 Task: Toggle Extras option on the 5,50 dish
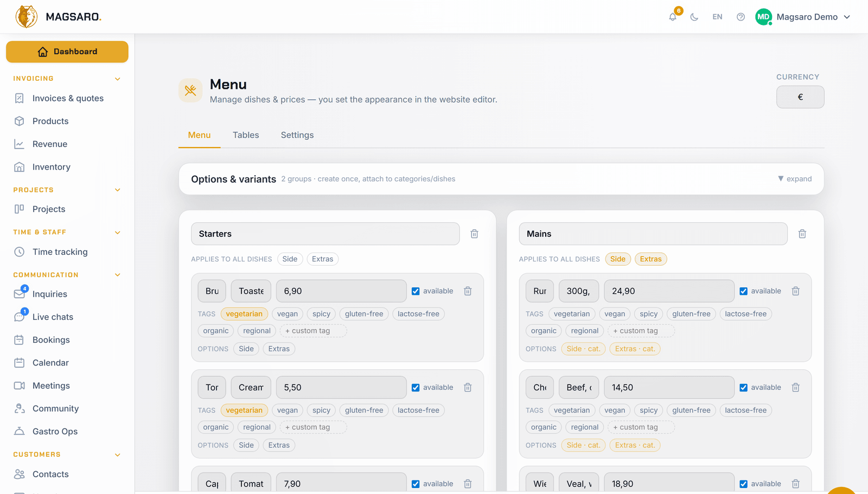[279, 445]
